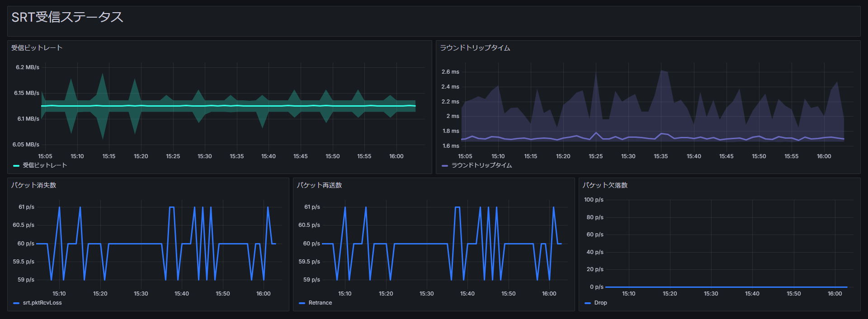This screenshot has height=319, width=868.
Task: Click the SRT受信ステータス dashboard heading
Action: coord(67,17)
